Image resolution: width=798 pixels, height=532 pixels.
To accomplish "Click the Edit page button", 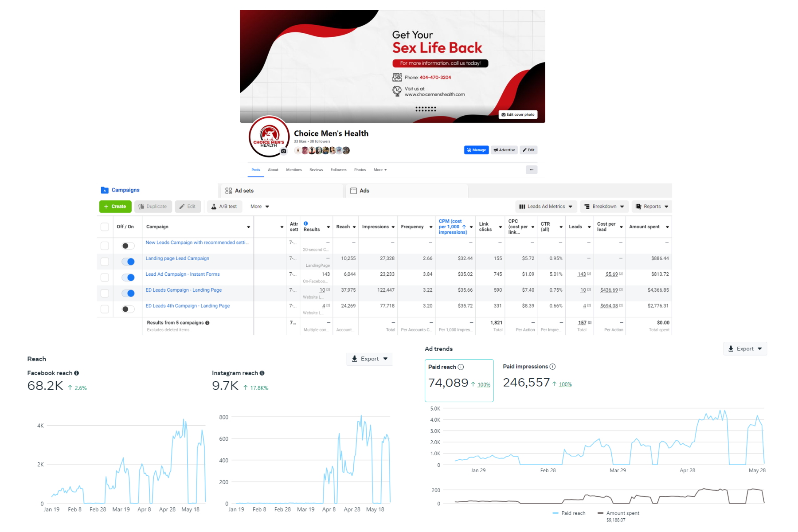I will 528,150.
